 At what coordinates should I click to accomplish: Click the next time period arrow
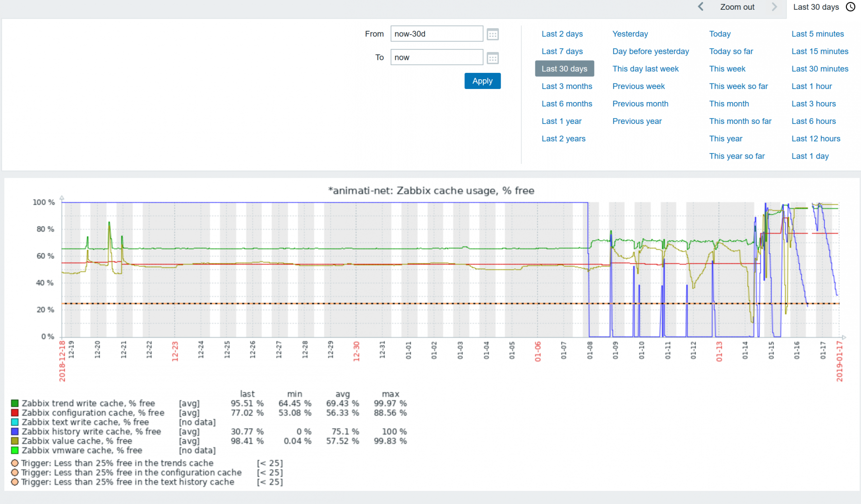point(774,7)
